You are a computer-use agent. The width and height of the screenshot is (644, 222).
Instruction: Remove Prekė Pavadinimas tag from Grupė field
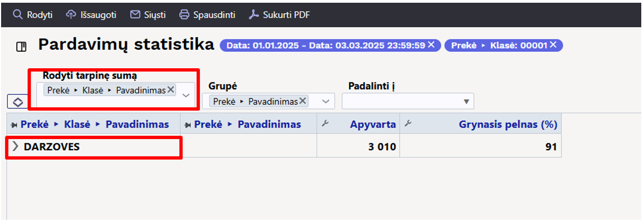coord(303,101)
